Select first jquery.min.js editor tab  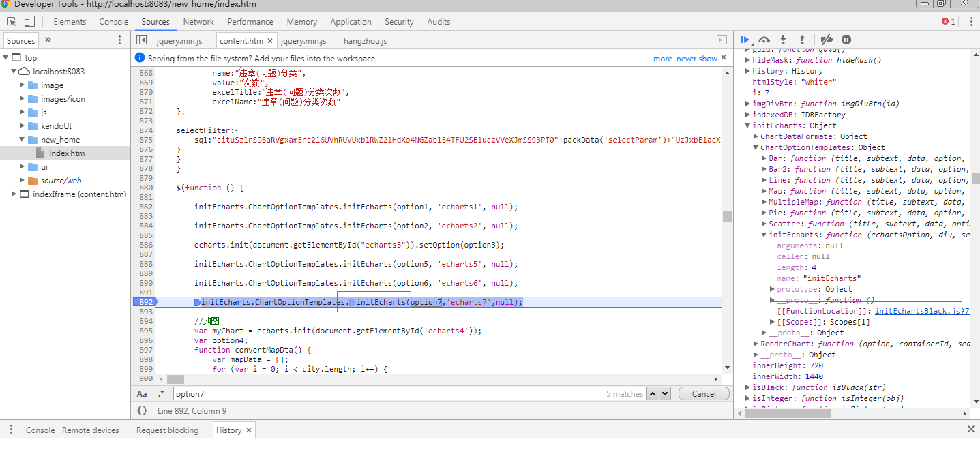(x=178, y=41)
